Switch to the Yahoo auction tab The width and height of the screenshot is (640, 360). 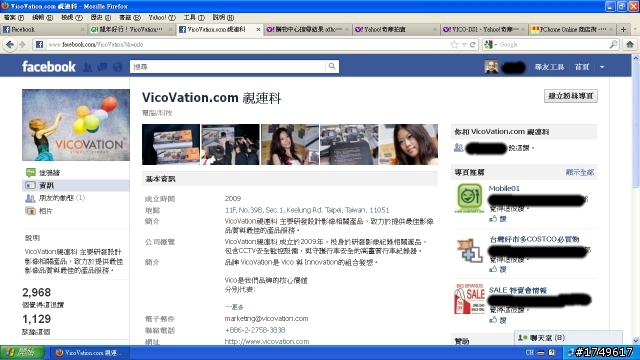395,29
